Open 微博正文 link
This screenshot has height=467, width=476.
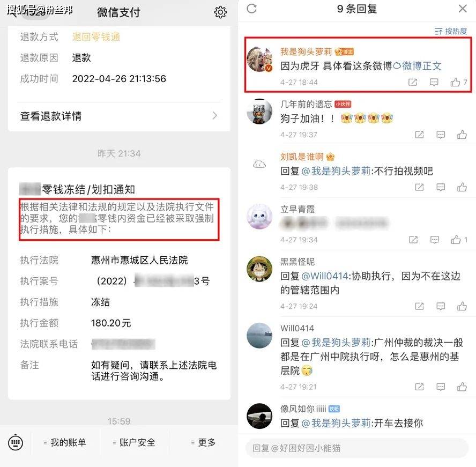418,66
